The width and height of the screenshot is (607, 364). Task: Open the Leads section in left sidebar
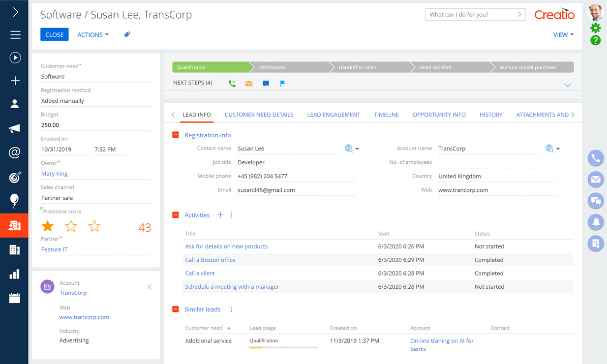14,226
